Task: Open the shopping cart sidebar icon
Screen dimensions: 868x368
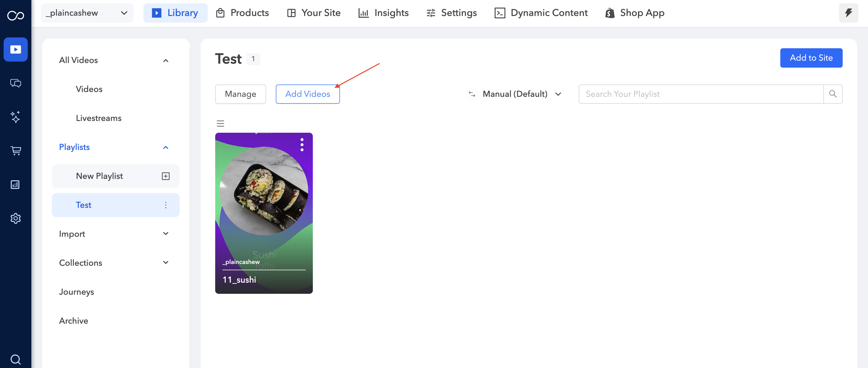Action: pyautogui.click(x=15, y=151)
